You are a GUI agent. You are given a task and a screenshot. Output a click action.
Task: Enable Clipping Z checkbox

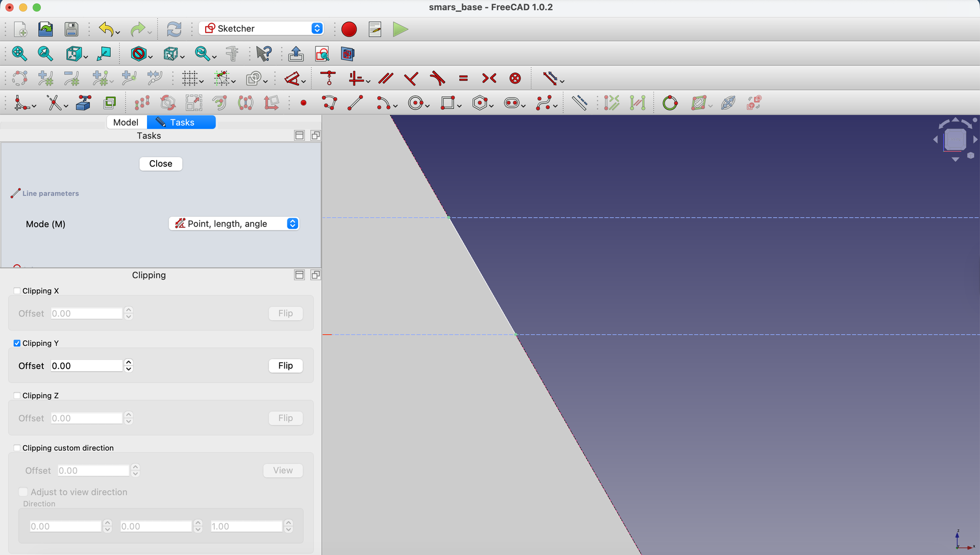[17, 396]
